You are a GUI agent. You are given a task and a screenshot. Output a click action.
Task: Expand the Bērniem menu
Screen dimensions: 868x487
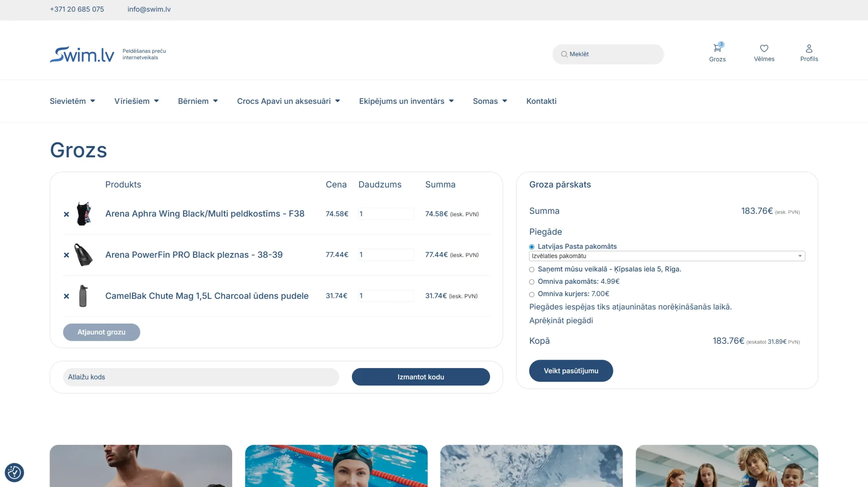coord(198,101)
